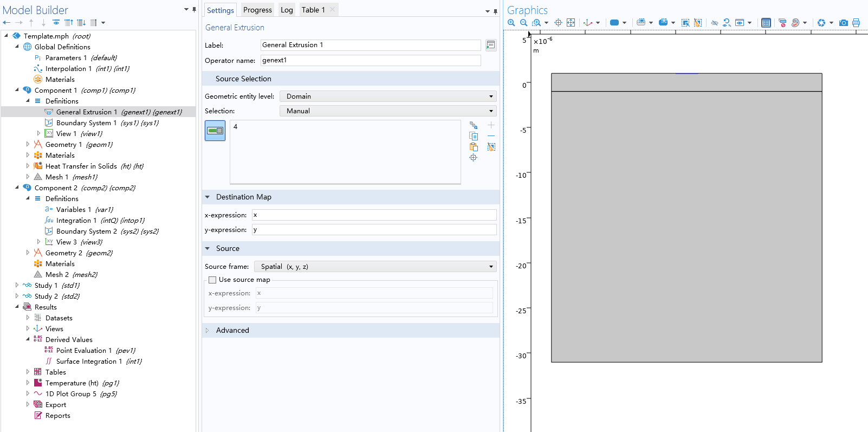This screenshot has width=868, height=432.
Task: Click Show More Options eye icon in Model Builder
Action: [56, 23]
